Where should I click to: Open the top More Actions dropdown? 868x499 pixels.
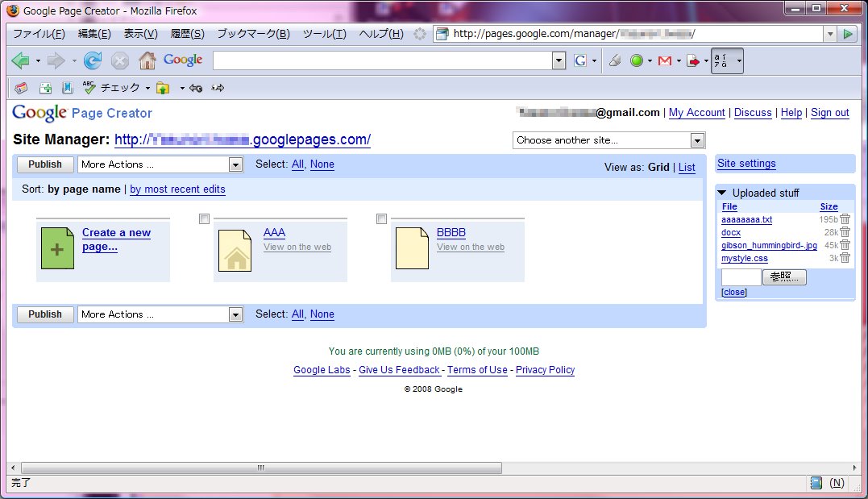coord(160,164)
